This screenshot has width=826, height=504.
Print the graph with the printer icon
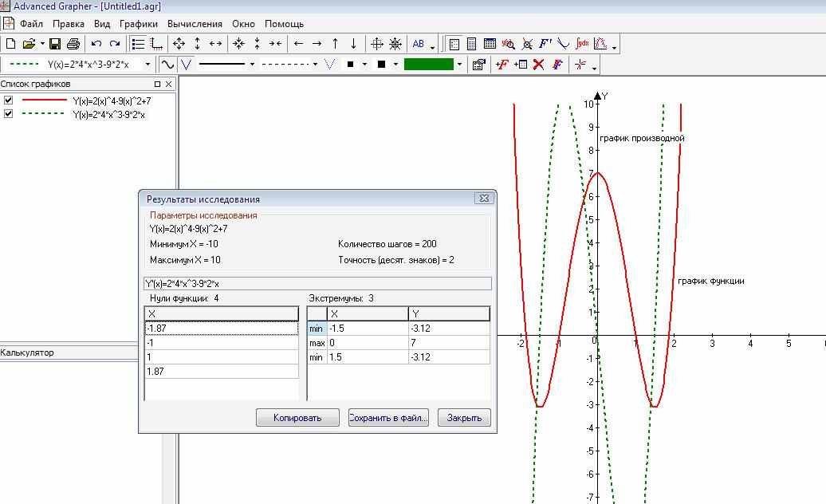point(73,44)
